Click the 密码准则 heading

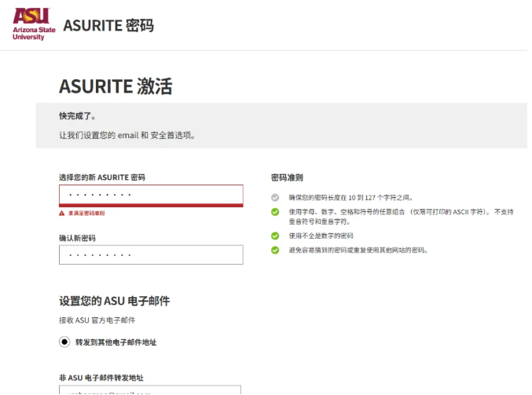287,177
